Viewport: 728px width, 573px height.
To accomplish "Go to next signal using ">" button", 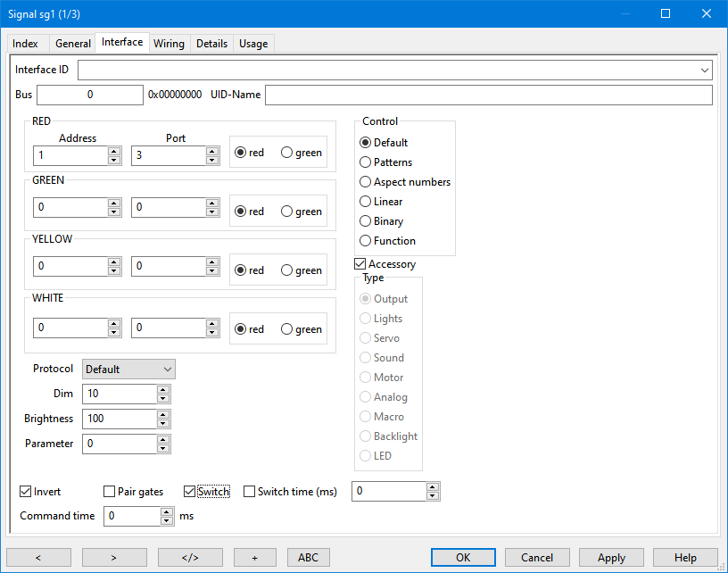I will 114,557.
